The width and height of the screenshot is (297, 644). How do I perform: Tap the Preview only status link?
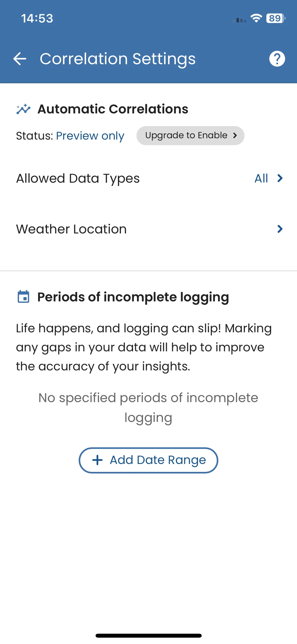point(90,136)
